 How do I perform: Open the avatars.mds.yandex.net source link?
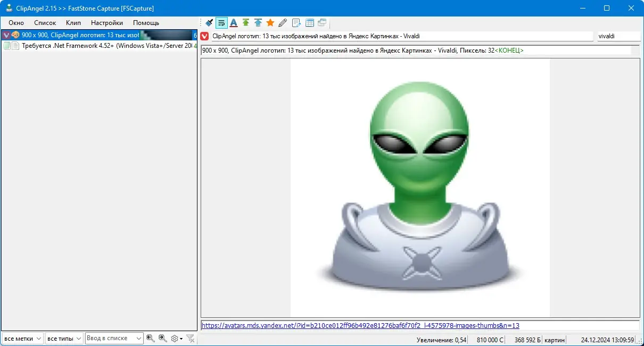(360, 325)
